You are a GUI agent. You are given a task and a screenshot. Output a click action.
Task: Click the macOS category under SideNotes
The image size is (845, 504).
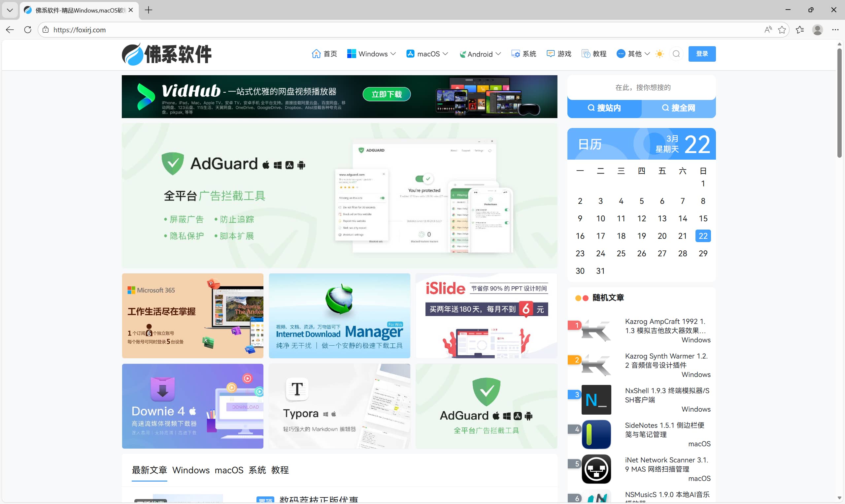pyautogui.click(x=699, y=444)
